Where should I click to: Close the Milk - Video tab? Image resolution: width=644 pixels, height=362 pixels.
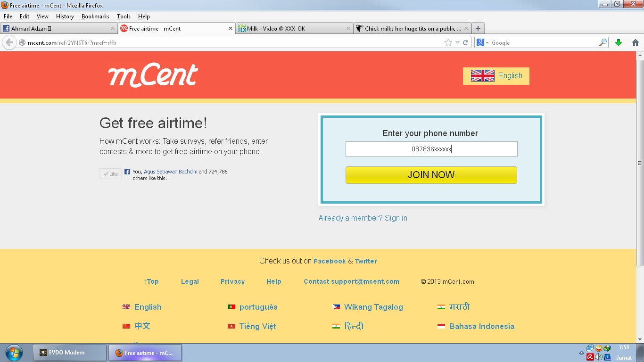click(x=348, y=28)
